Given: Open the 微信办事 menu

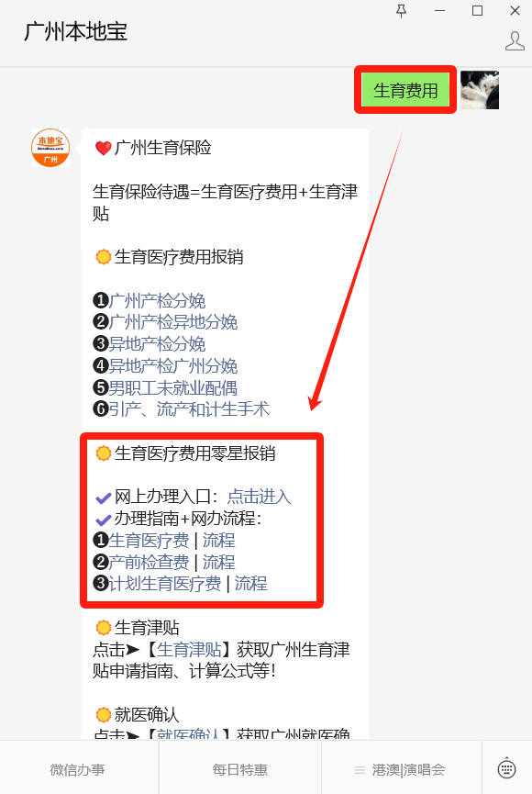Looking at the screenshot, I should (77, 770).
